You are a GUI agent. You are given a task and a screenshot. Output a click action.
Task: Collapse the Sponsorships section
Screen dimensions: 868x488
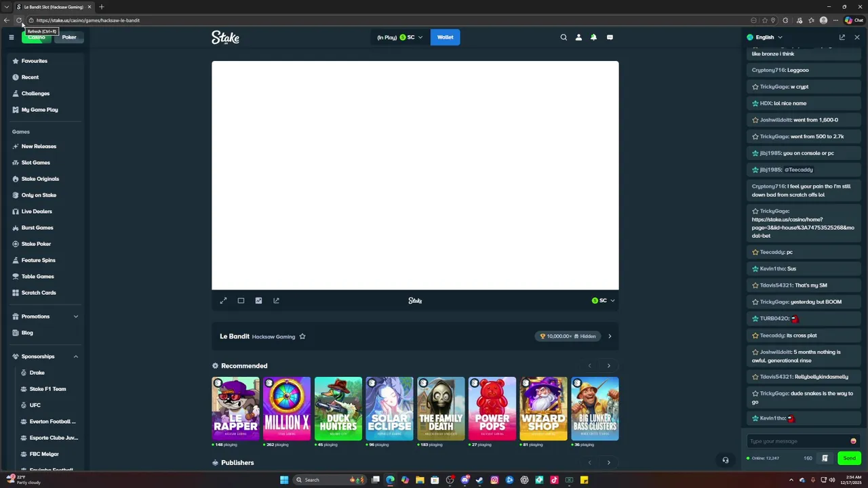[x=76, y=357]
